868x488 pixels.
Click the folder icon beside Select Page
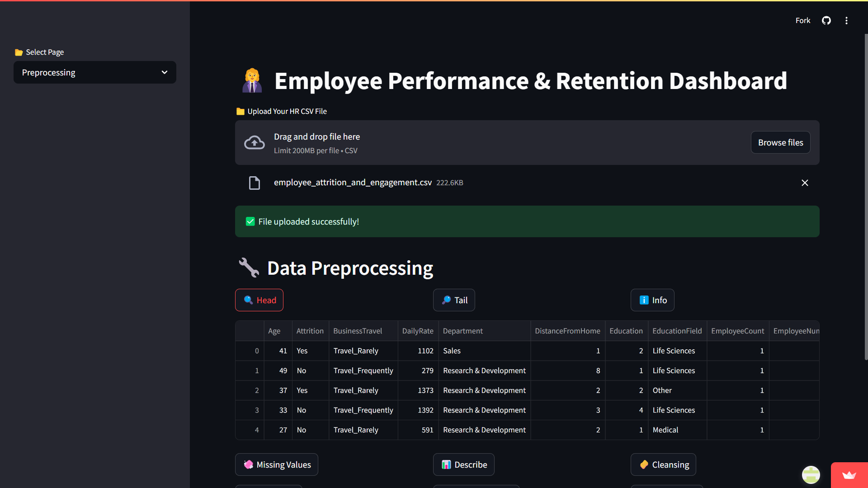(19, 52)
